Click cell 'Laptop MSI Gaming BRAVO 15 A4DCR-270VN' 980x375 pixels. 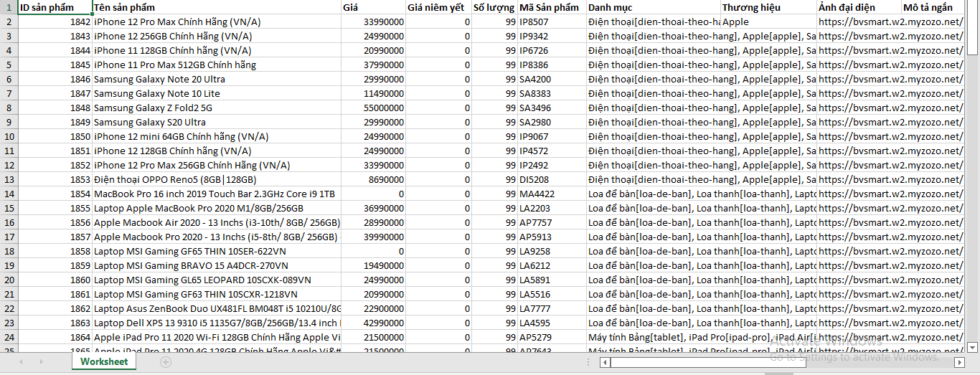tap(217, 265)
